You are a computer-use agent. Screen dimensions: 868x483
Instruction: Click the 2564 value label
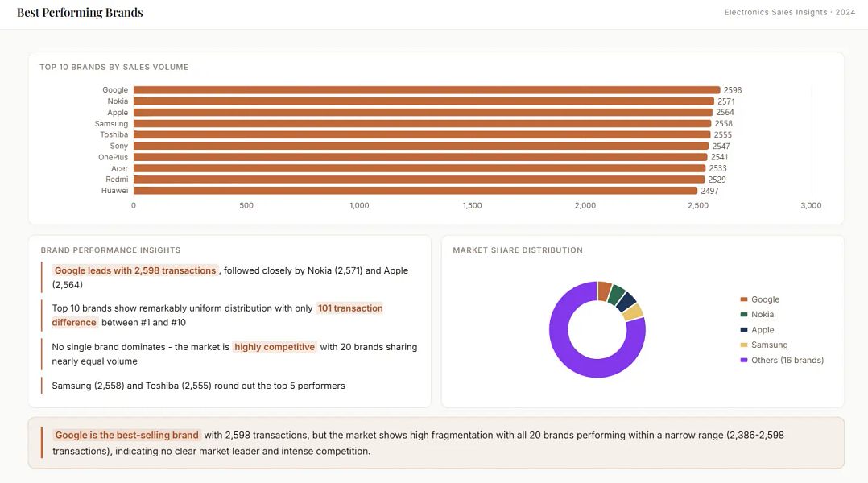click(x=725, y=113)
